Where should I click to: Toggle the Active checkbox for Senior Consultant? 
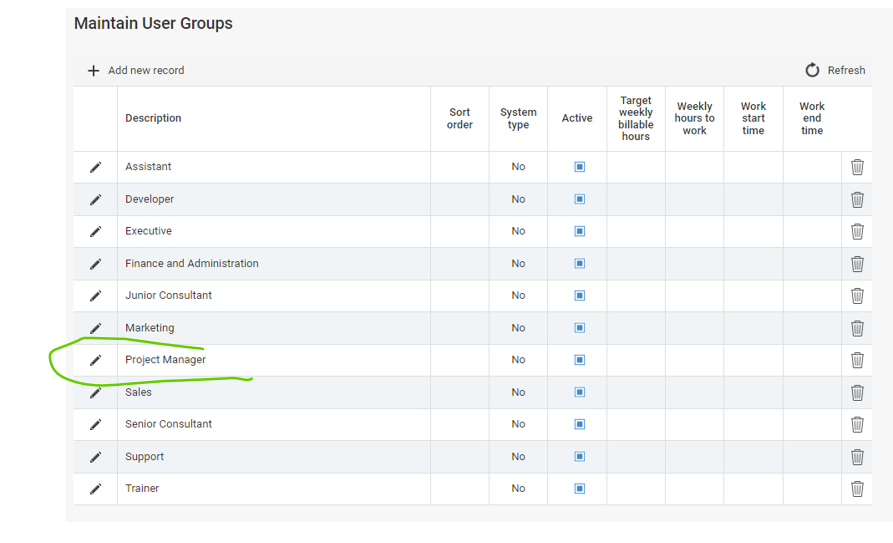click(x=579, y=424)
